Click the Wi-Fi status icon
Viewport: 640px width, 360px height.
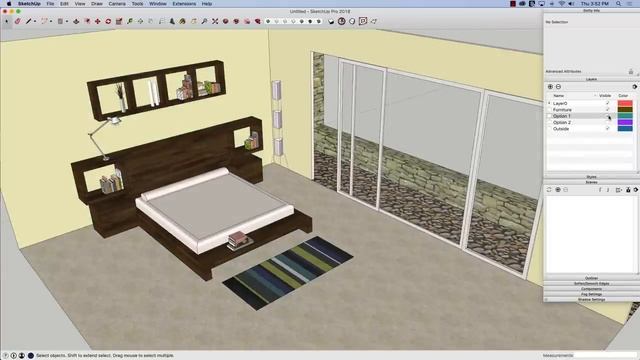coord(562,4)
